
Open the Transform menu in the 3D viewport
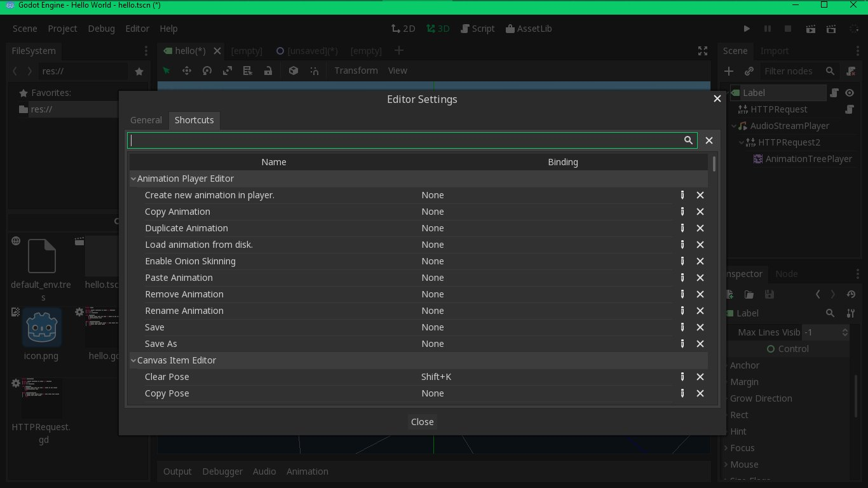pos(356,71)
